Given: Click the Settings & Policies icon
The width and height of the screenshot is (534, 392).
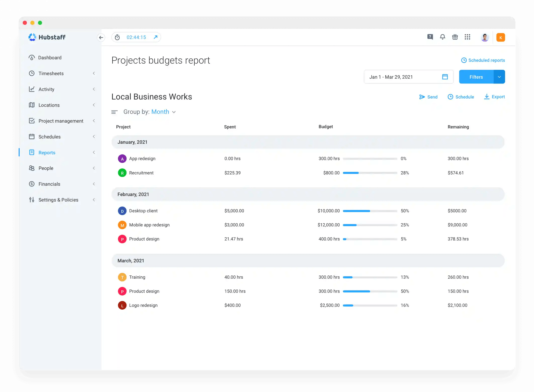Looking at the screenshot, I should point(32,200).
